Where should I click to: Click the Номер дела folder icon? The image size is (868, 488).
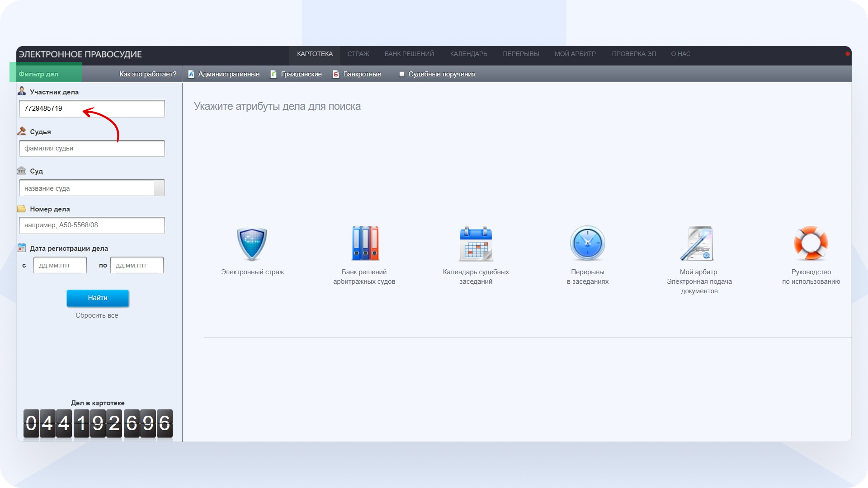[22, 209]
